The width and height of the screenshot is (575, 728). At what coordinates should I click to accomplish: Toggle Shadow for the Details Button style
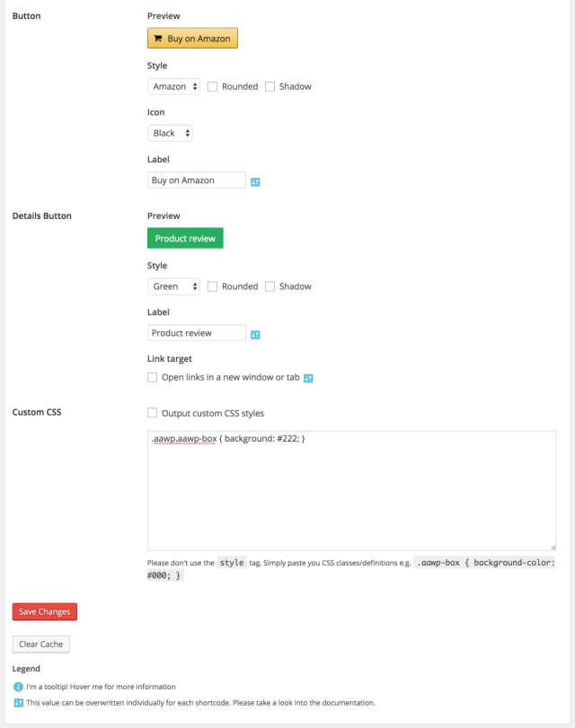coord(270,286)
